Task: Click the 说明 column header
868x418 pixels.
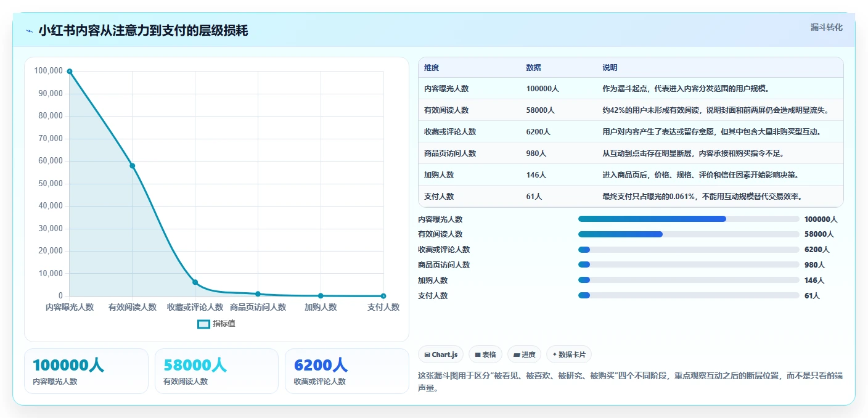Action: [x=610, y=68]
